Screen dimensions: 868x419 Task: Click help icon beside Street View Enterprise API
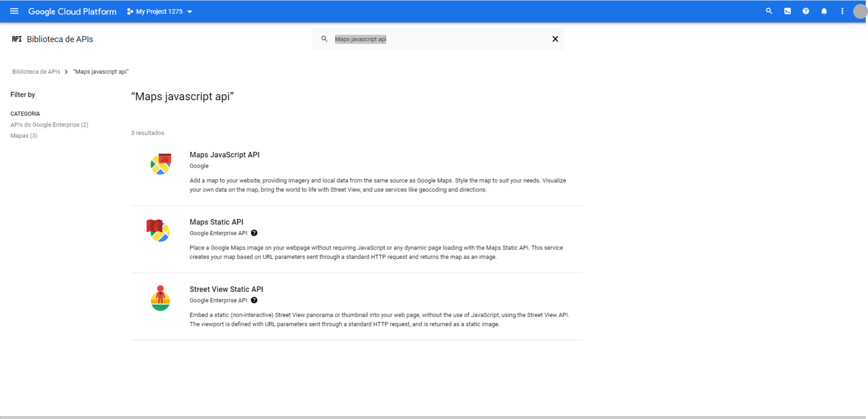pyautogui.click(x=254, y=300)
